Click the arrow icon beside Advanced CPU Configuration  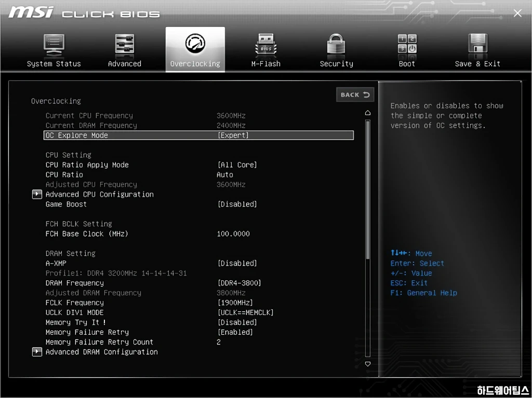coord(37,194)
